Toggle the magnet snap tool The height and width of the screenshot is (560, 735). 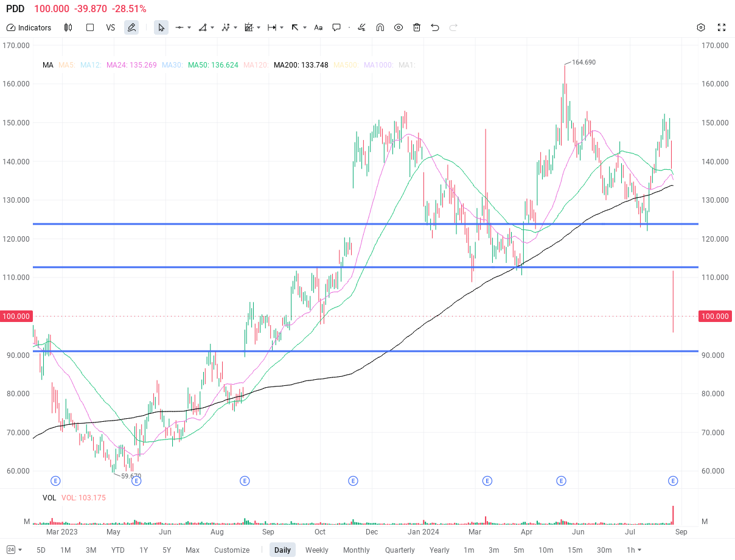coord(380,27)
